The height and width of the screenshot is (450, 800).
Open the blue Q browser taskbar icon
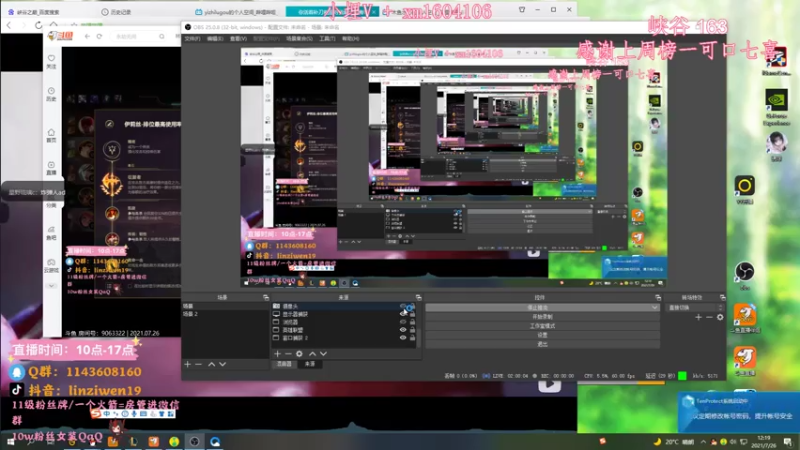click(215, 441)
